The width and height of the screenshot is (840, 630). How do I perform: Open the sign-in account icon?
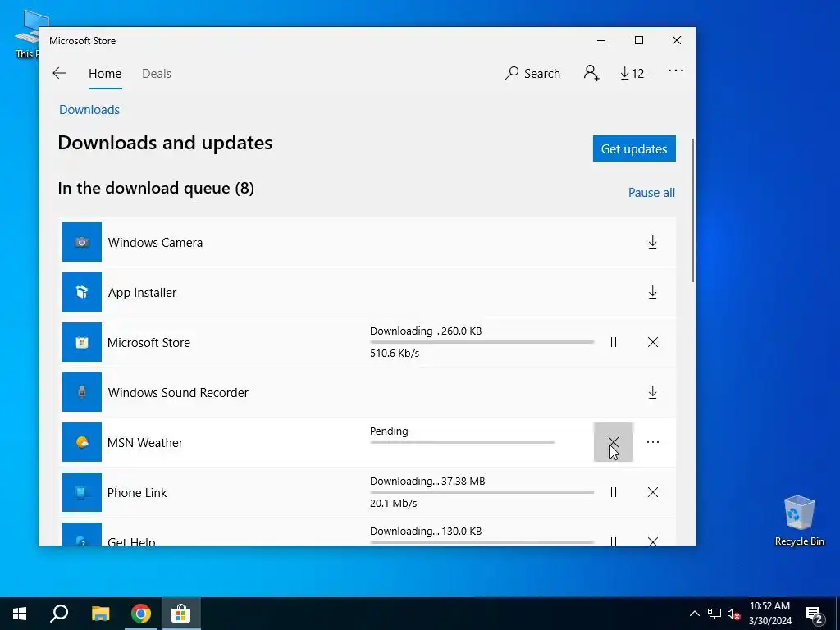591,73
